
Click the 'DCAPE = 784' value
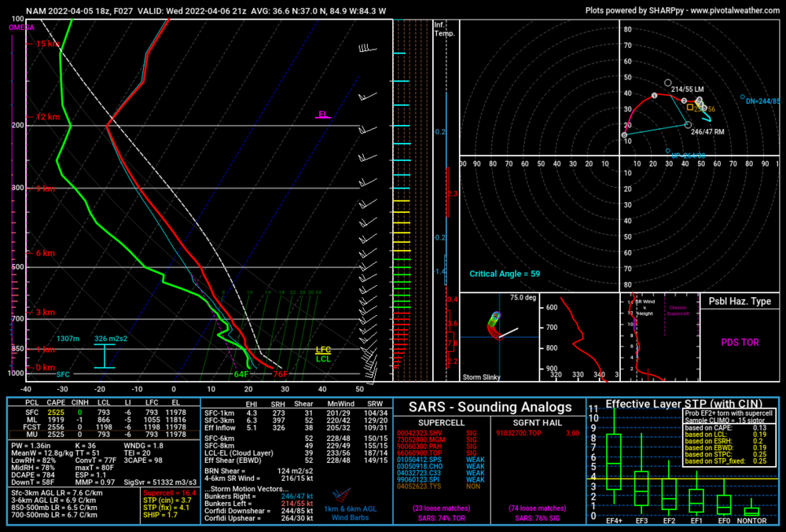click(32, 475)
